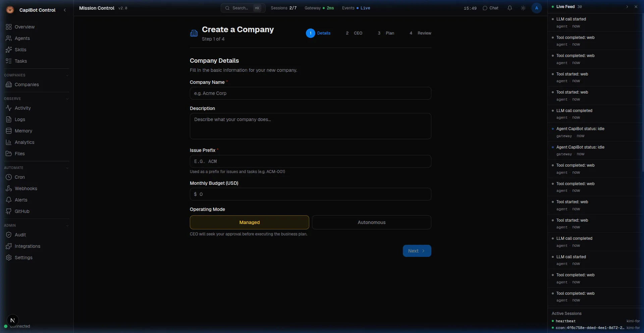Screen dimensions: 644x333
Task: Jump to the Review step tab
Action: pos(420,33)
